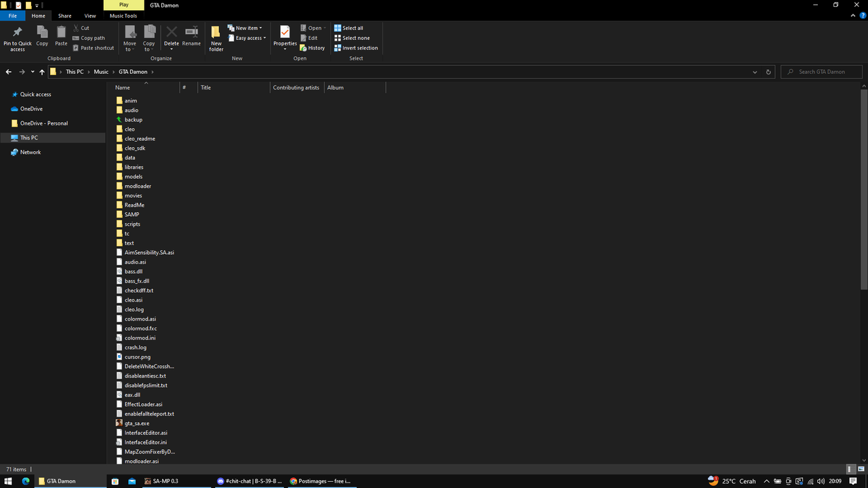
Task: Switch to the View ribbon tab
Action: [90, 16]
